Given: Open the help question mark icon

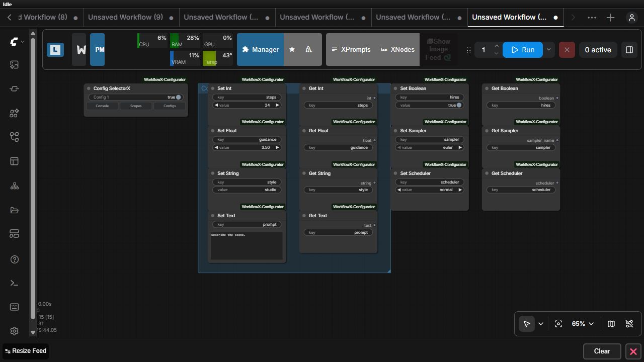Looking at the screenshot, I should (x=14, y=259).
